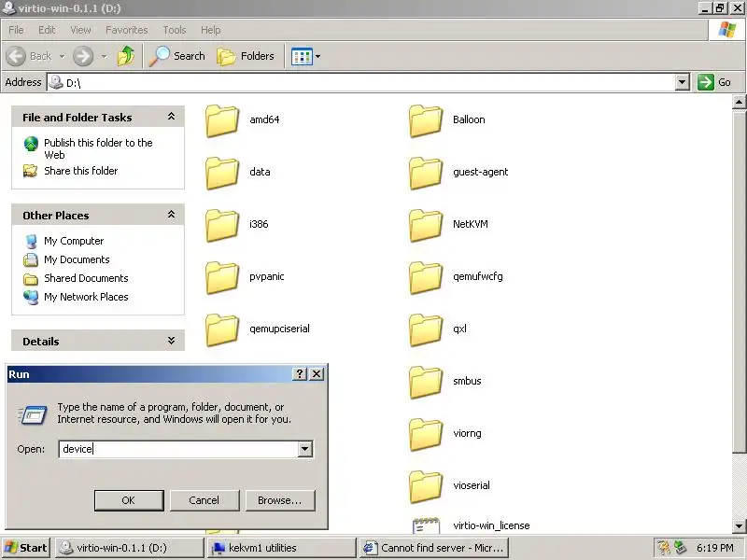Click the Views toolbar icon
Viewport: 747px width, 560px height.
point(302,57)
